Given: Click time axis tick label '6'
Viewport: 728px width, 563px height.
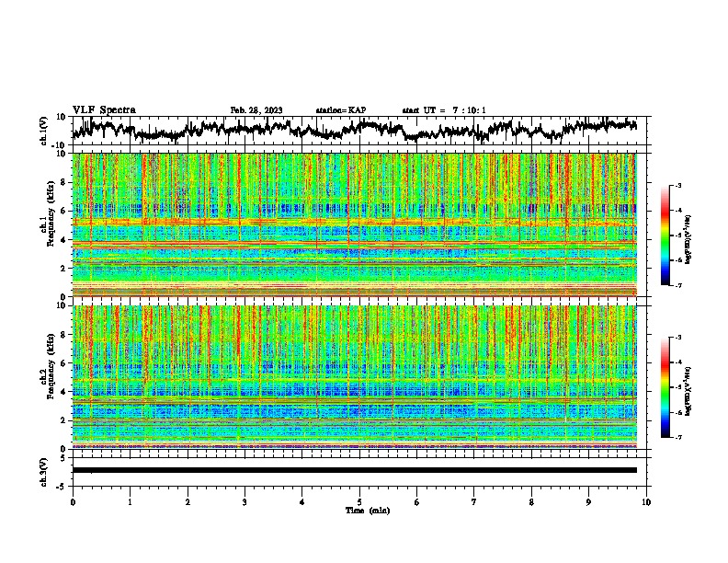Looking at the screenshot, I should tap(417, 502).
